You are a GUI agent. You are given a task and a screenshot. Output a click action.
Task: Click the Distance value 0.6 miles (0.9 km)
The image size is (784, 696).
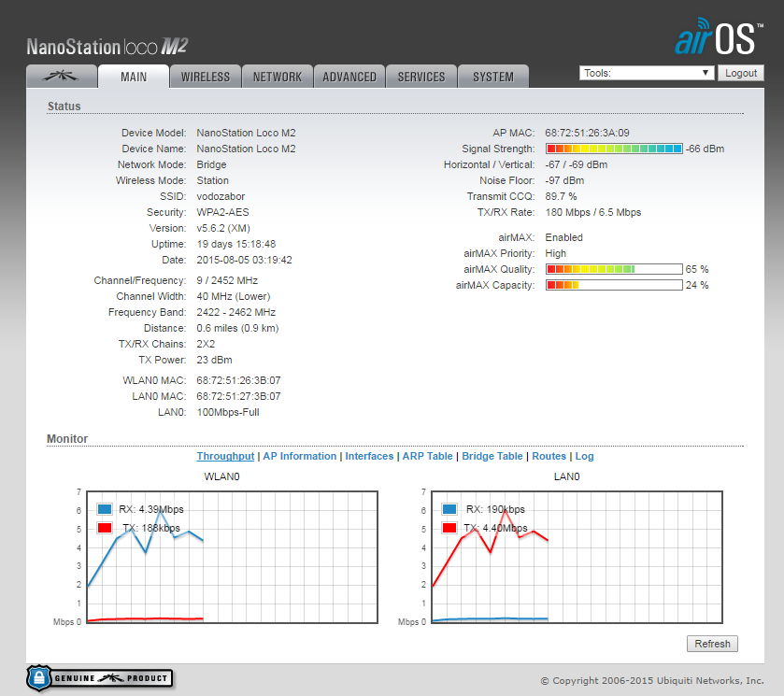[237, 328]
